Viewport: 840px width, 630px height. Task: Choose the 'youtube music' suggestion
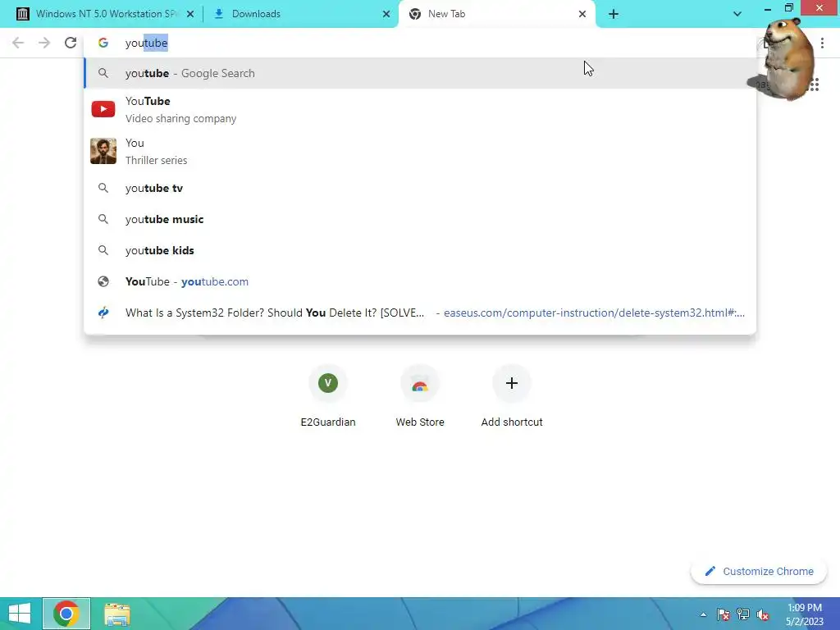pyautogui.click(x=420, y=219)
